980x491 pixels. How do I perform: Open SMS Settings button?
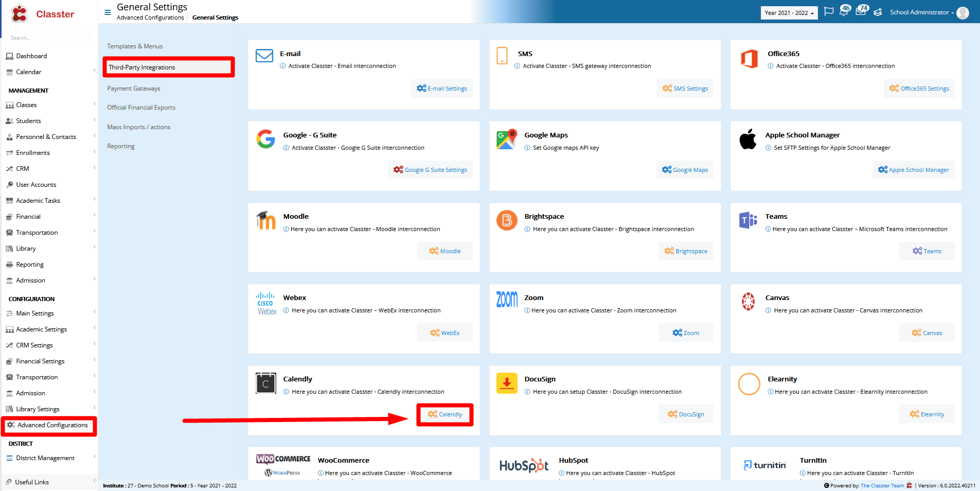pyautogui.click(x=685, y=89)
